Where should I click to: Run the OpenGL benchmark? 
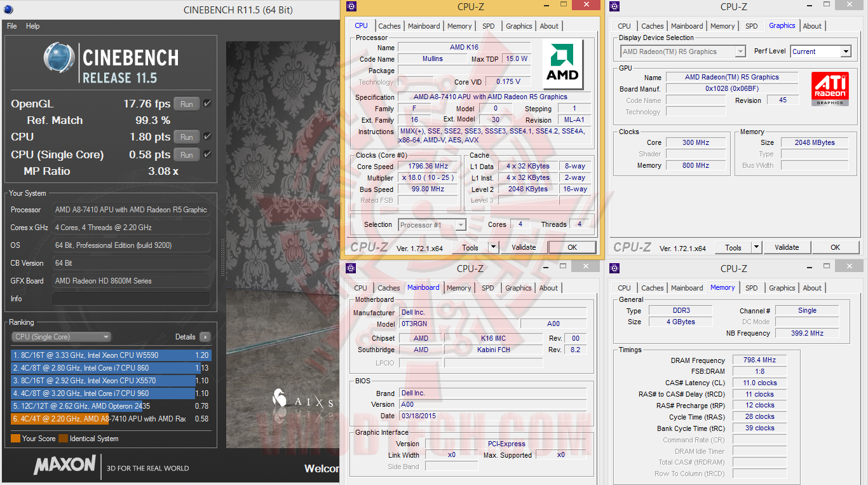[186, 104]
